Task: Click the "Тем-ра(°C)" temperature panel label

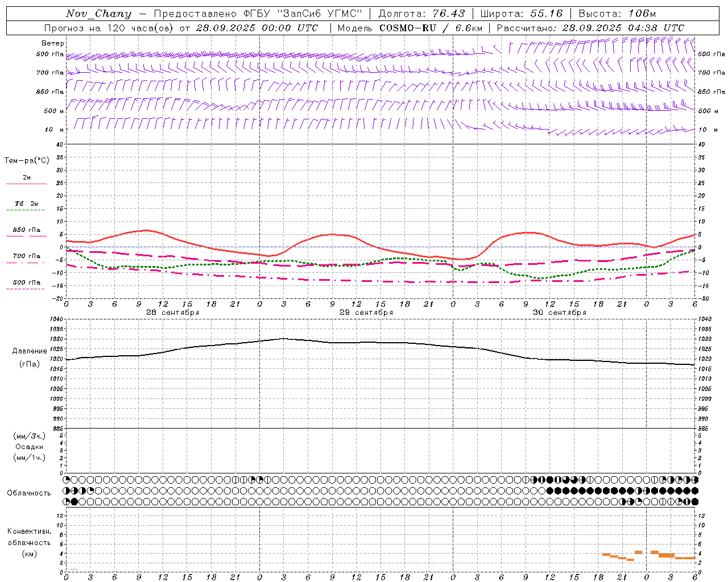Action: tap(27, 161)
